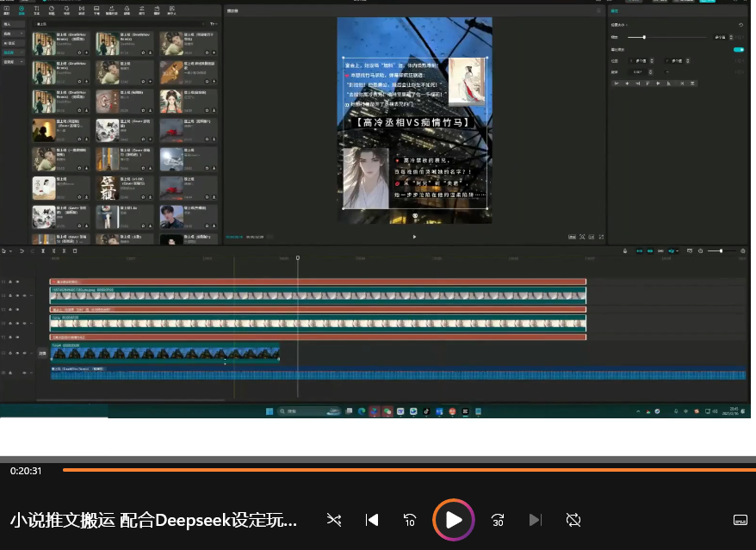Click favorite star on first music card
The height and width of the screenshot is (550, 756).
[79, 53]
